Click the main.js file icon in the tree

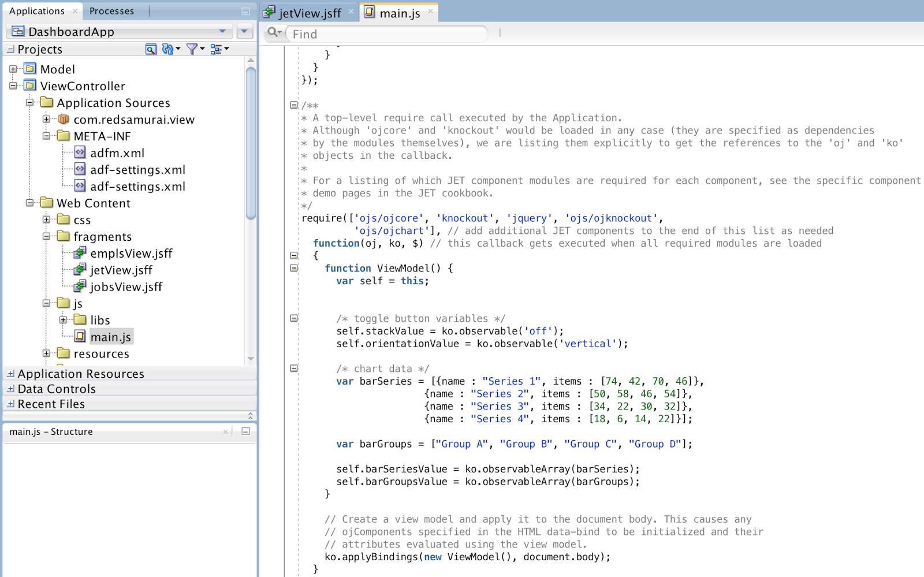(80, 336)
